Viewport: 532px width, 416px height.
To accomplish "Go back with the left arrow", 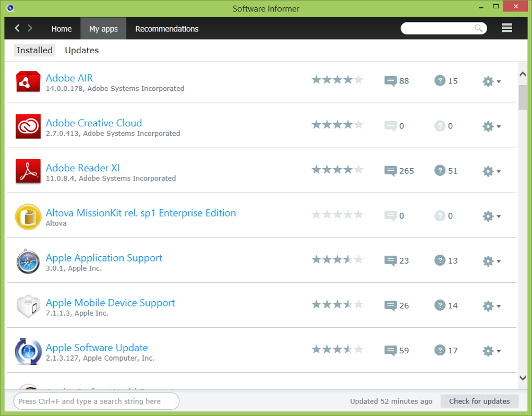I will click(17, 28).
